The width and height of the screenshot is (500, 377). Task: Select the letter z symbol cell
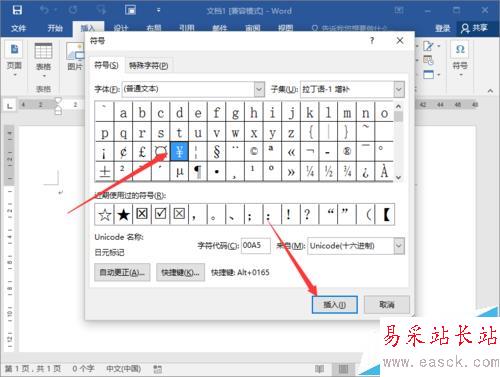[x=291, y=133]
